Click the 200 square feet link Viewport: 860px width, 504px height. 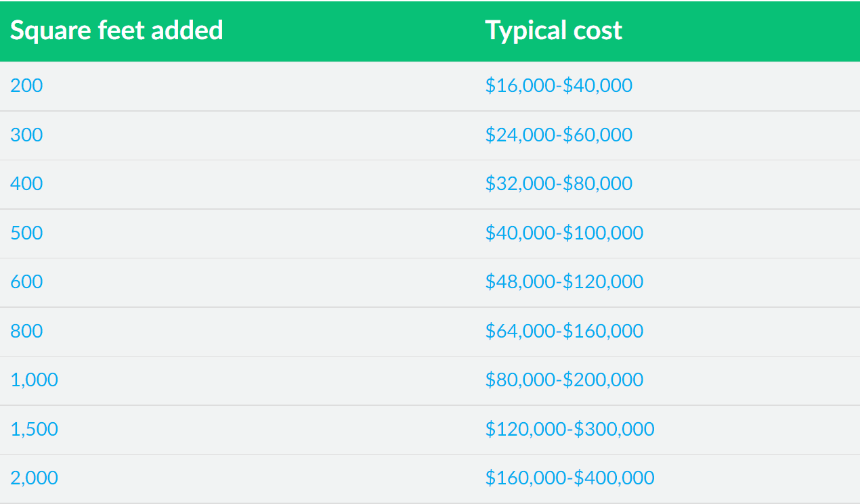pyautogui.click(x=26, y=86)
